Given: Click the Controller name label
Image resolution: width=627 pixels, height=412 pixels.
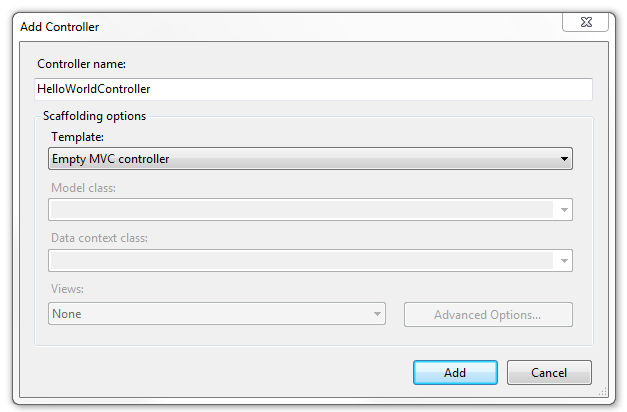Looking at the screenshot, I should pos(81,65).
